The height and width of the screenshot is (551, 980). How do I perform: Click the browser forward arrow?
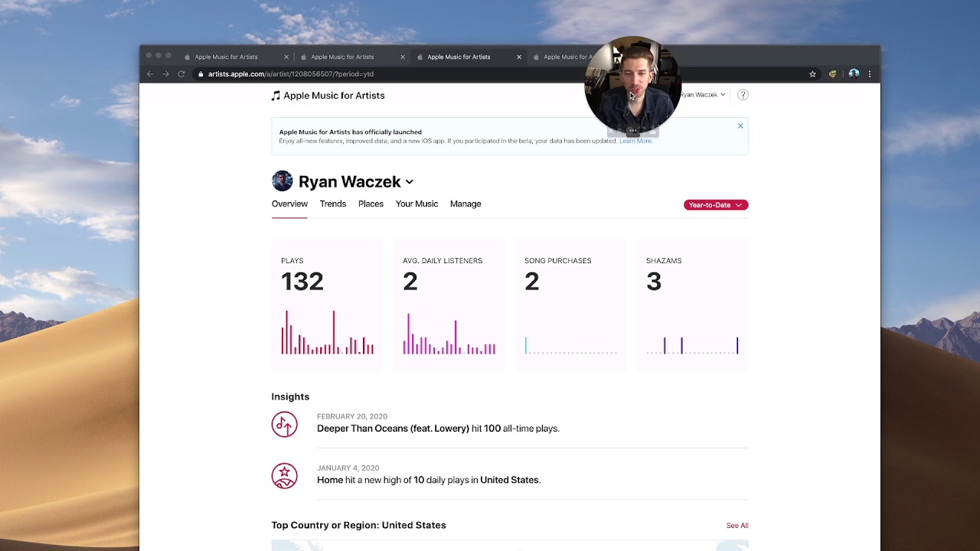[165, 74]
